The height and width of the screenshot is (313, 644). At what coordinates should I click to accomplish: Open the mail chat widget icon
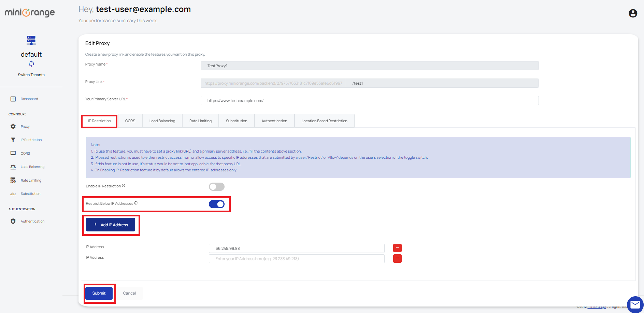point(635,304)
